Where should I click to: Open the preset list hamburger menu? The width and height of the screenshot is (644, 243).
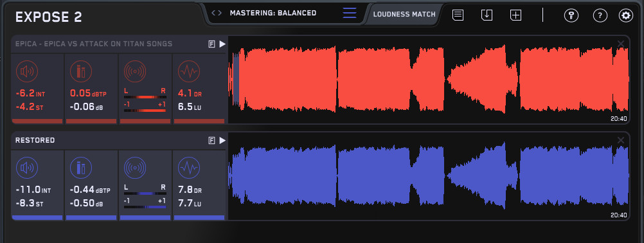point(350,13)
